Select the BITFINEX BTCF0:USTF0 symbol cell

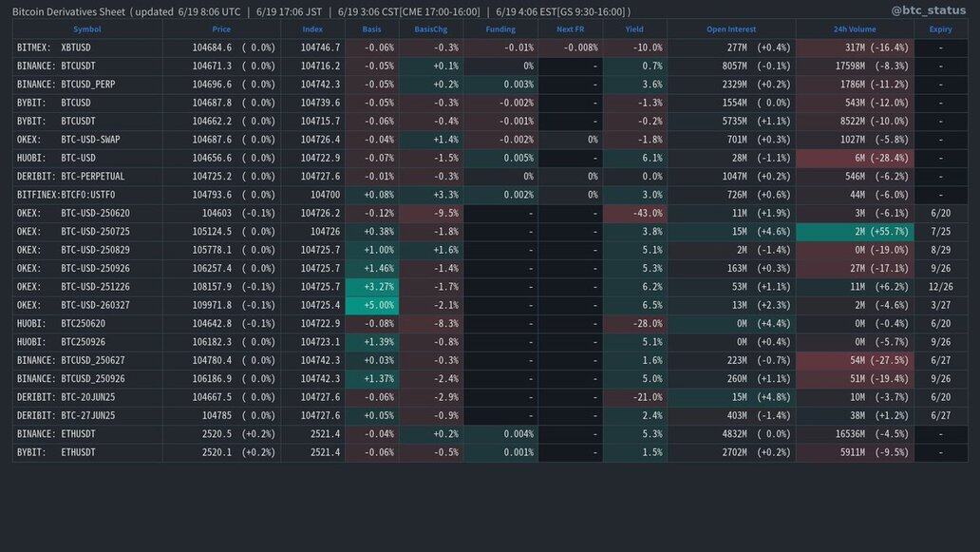pos(72,195)
